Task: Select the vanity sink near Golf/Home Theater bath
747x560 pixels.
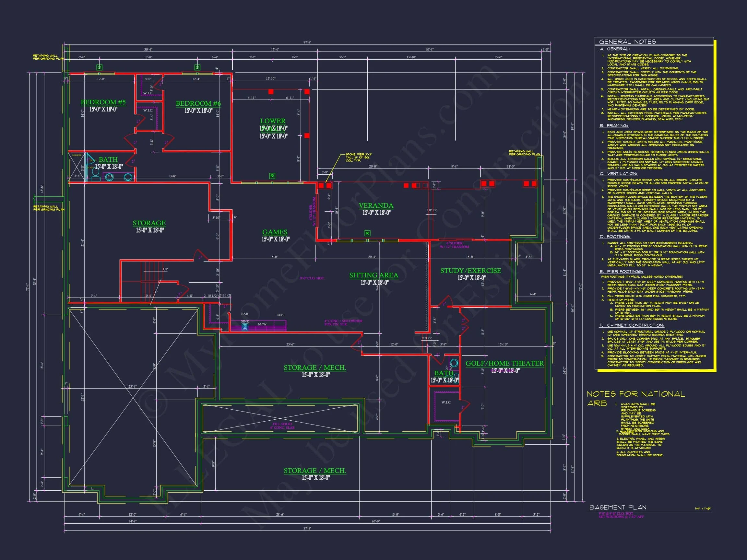Action: (x=454, y=363)
